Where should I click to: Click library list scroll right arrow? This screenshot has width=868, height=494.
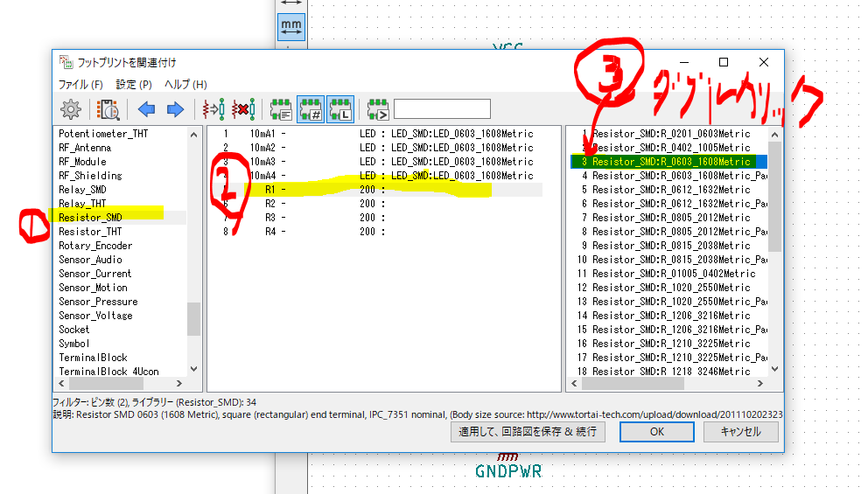coord(178,383)
